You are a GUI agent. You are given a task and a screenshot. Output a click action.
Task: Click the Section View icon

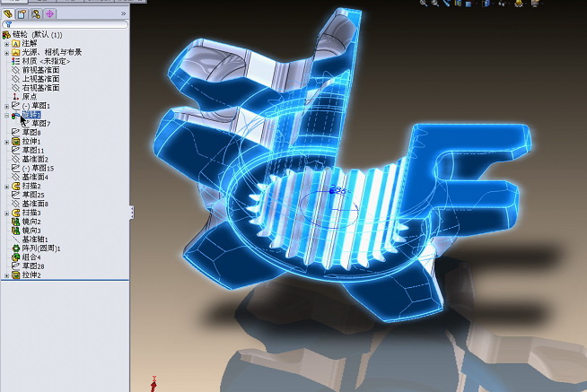click(x=458, y=3)
